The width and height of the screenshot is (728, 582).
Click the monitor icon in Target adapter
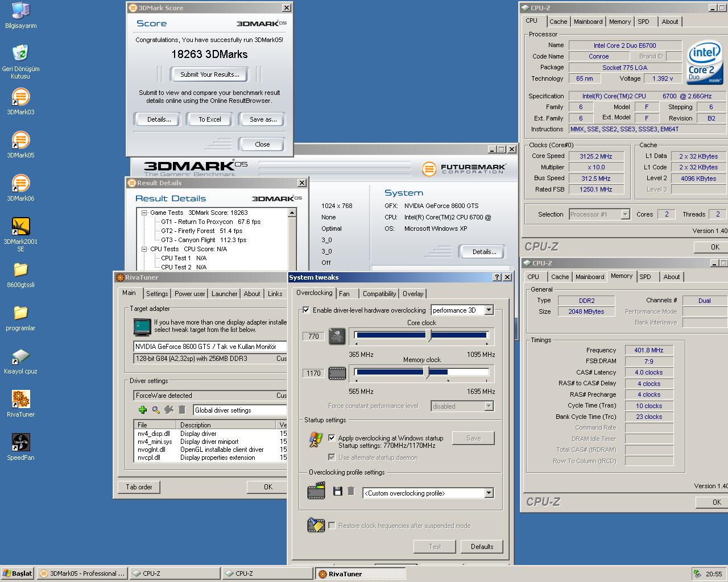coord(142,327)
